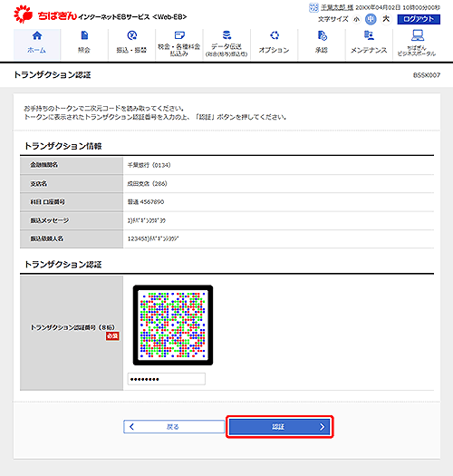Click the 振込メッセージ label cell
The width and height of the screenshot is (453, 476).
pos(72,220)
